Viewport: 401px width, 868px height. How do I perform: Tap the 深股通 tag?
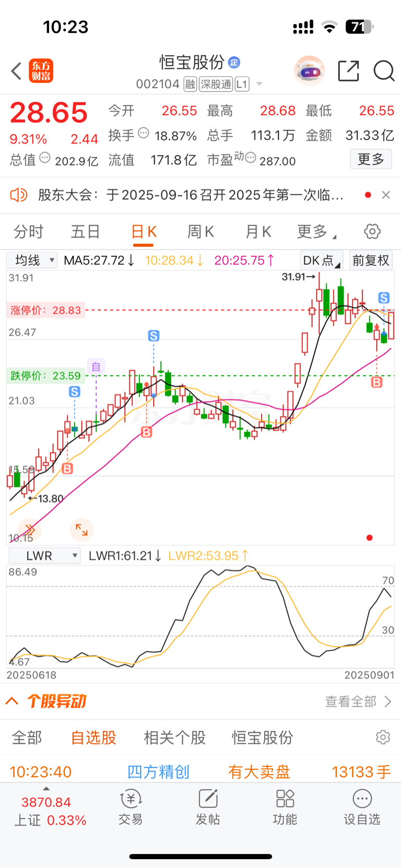(x=216, y=84)
